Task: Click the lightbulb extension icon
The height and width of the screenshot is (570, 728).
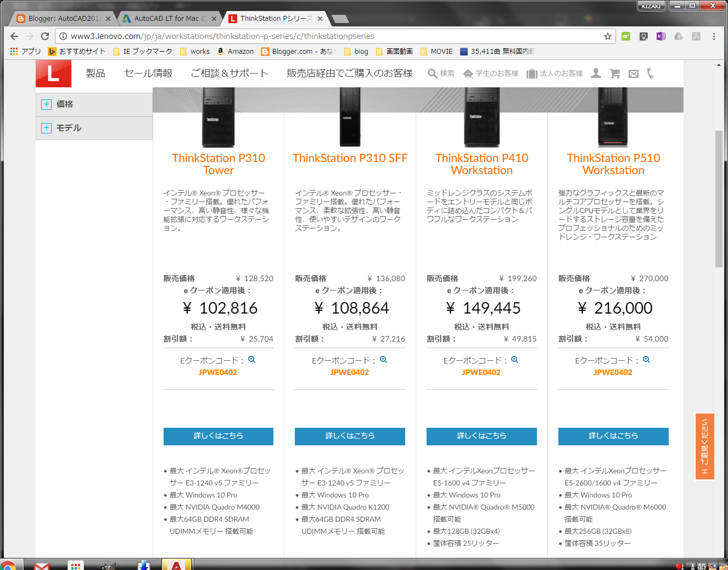Action: pos(643,36)
